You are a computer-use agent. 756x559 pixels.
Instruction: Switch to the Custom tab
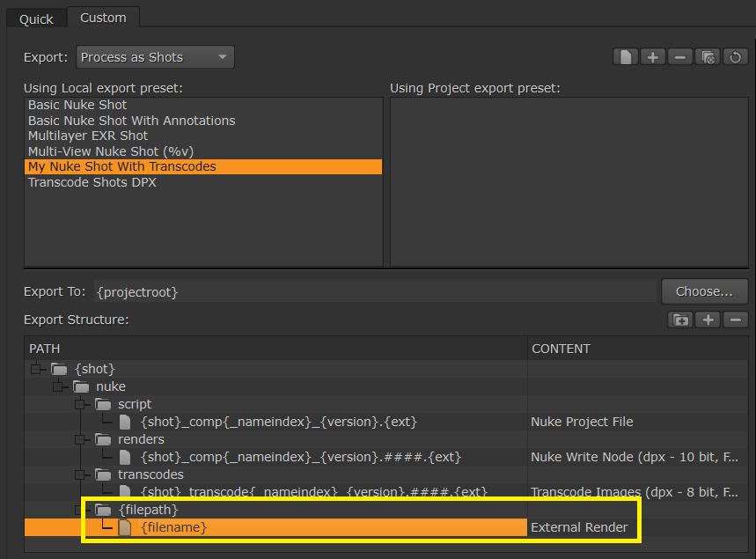click(x=103, y=17)
